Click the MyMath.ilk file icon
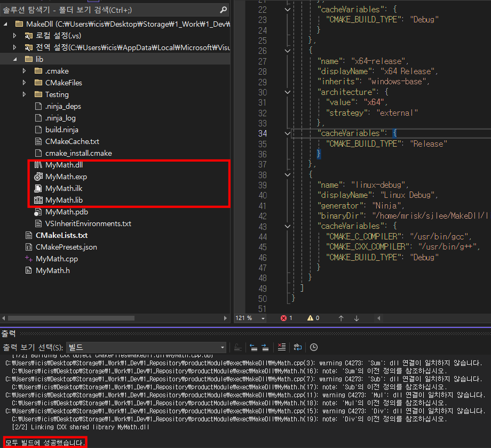This screenshot has width=491, height=448. click(x=38, y=188)
